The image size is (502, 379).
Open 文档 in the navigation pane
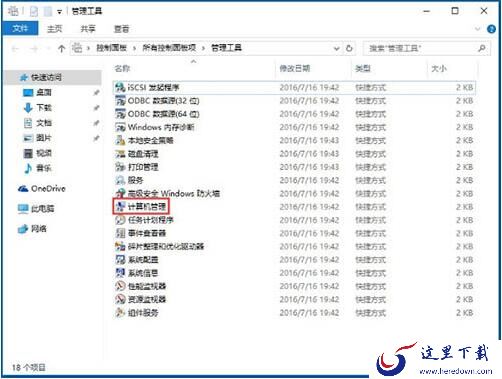44,123
